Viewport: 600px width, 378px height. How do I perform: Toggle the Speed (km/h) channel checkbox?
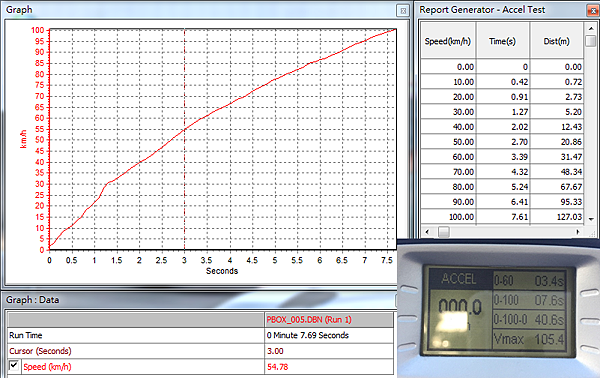point(14,365)
